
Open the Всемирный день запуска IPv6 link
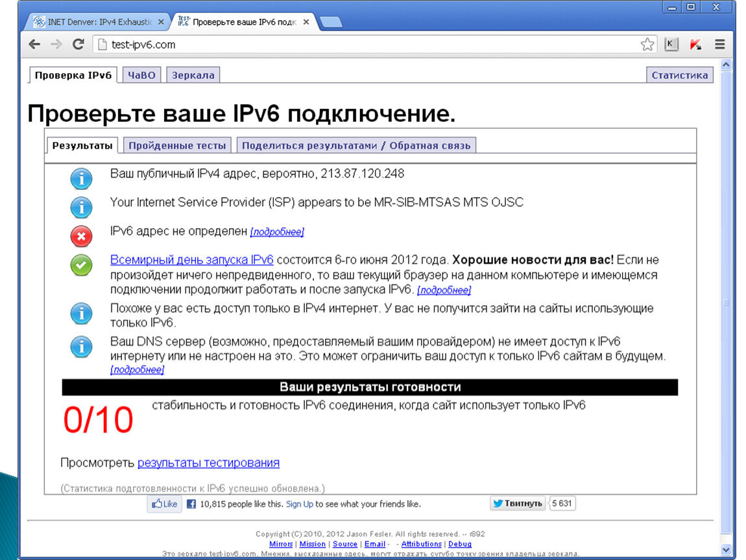point(191,260)
